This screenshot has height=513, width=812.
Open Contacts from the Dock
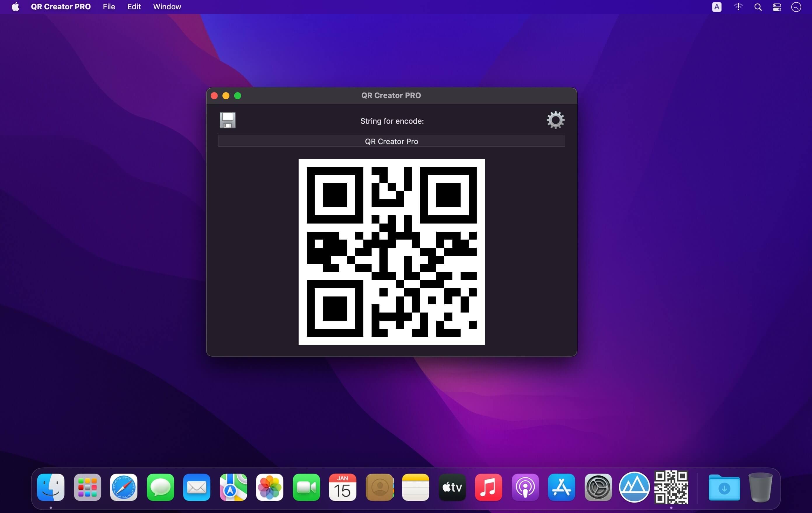(x=380, y=487)
